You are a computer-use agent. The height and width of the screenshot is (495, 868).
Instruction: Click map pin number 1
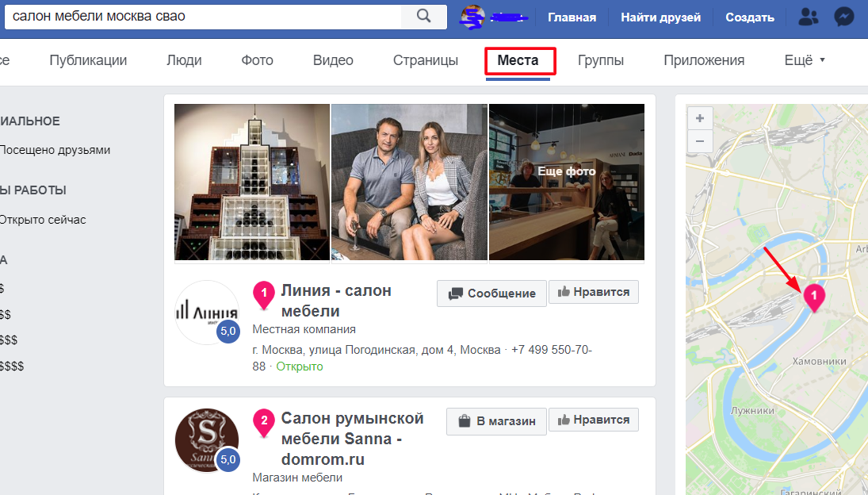[x=814, y=297]
